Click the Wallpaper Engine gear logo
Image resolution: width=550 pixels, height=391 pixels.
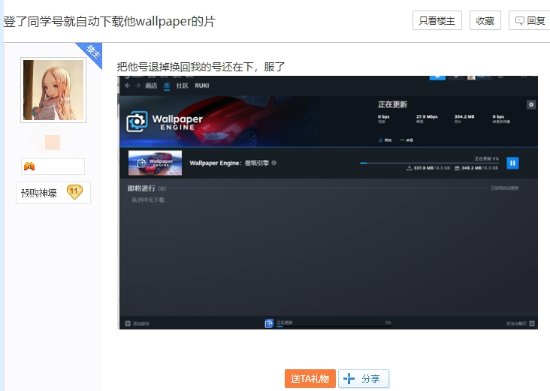[x=137, y=122]
